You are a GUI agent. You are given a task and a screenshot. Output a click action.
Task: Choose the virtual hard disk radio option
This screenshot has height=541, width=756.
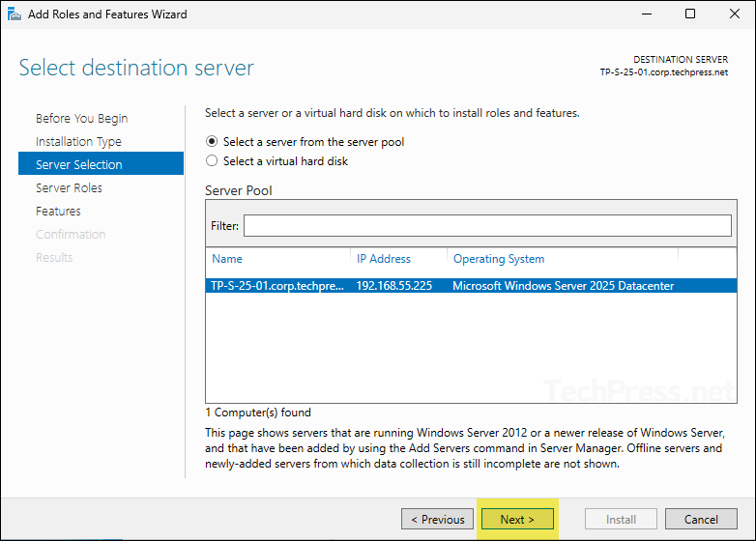click(213, 161)
